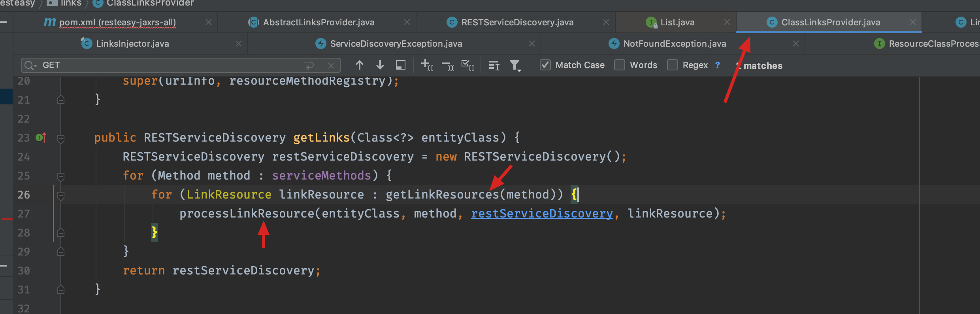
Task: Collapse the getLinks method fold on line 23
Action: 61,138
